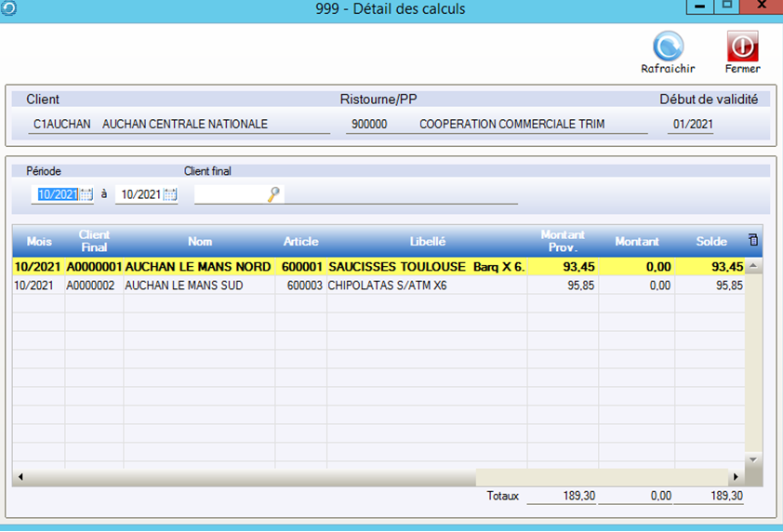Select the SAUCISSES TOULOUSE row
The height and width of the screenshot is (532, 783).
(x=400, y=267)
